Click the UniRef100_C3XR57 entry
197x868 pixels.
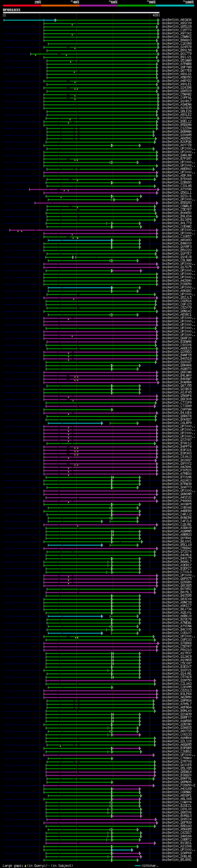pyautogui.click(x=177, y=236)
